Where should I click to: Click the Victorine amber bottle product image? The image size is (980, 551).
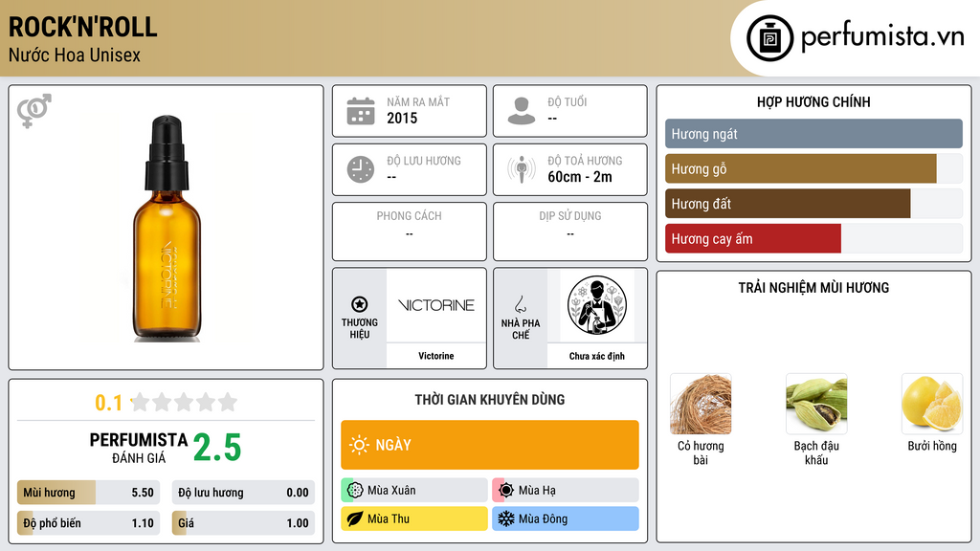click(167, 228)
